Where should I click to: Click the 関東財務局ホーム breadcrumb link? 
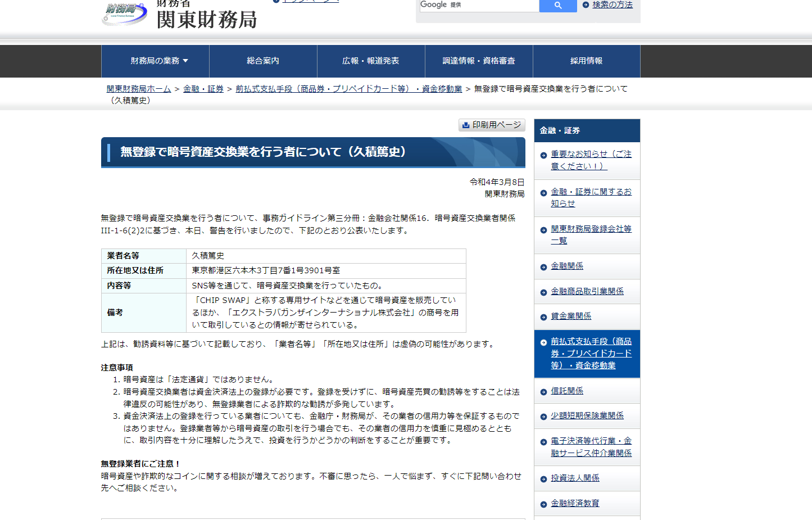coord(139,89)
